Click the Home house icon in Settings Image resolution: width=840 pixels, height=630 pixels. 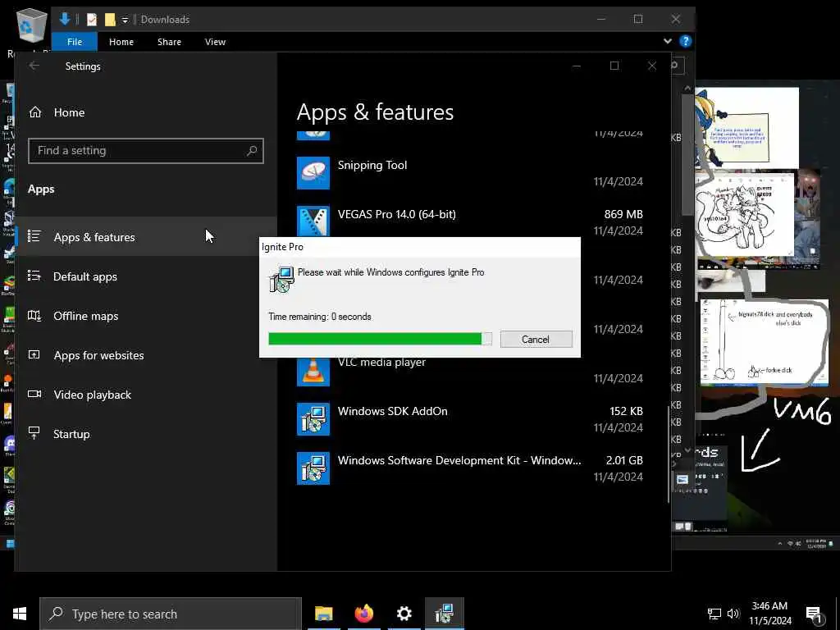pos(35,112)
